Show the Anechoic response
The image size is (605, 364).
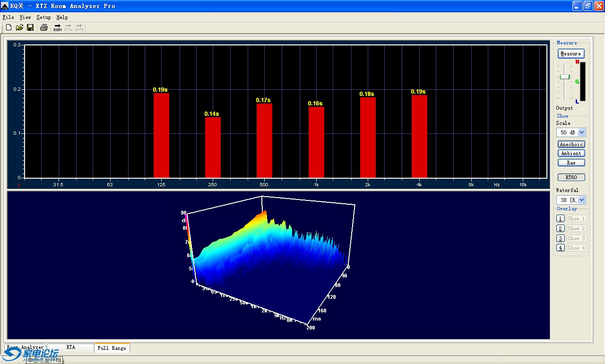[x=571, y=144]
